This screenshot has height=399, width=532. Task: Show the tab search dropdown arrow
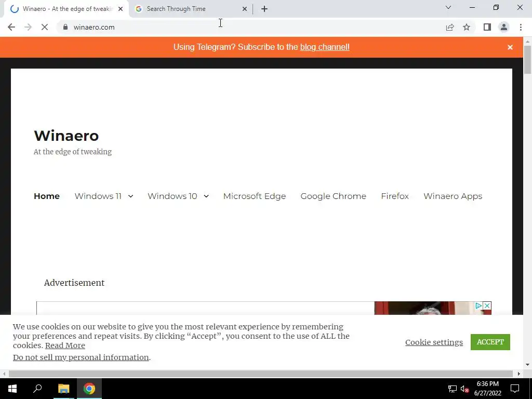(x=448, y=7)
